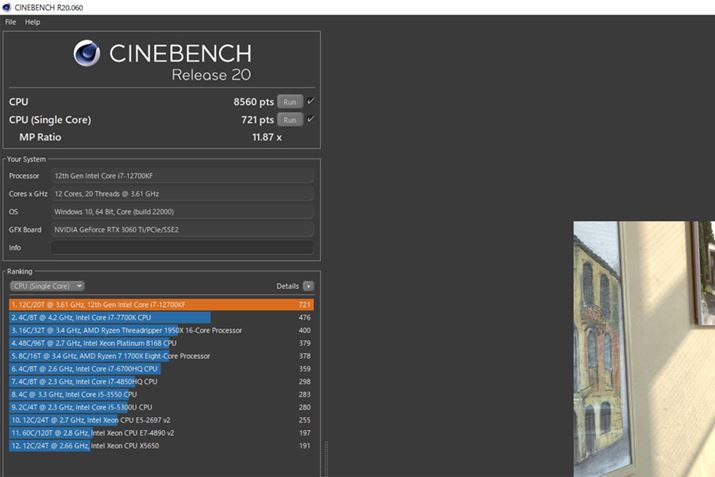Click the empty Info input field
This screenshot has height=477, width=715.
pyautogui.click(x=182, y=248)
